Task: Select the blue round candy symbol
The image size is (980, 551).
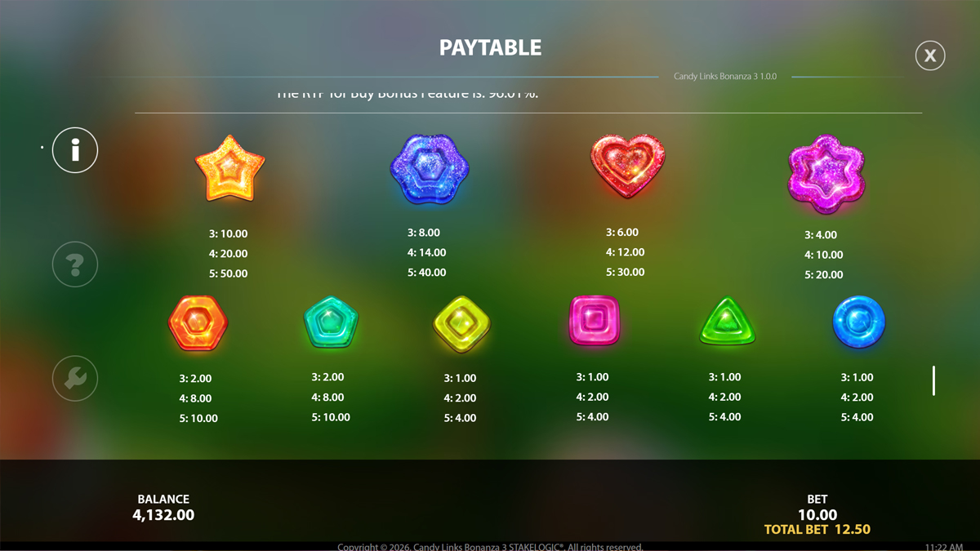Action: coord(859,322)
